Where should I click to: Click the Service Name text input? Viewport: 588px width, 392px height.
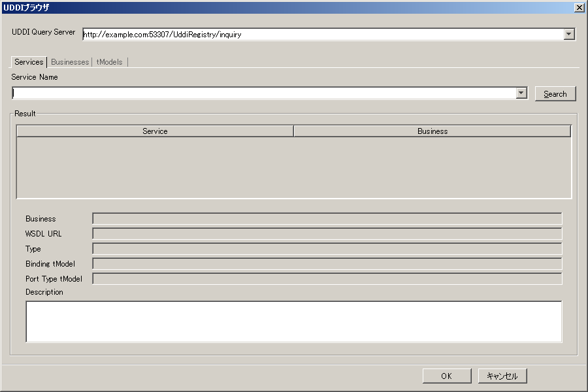click(264, 93)
